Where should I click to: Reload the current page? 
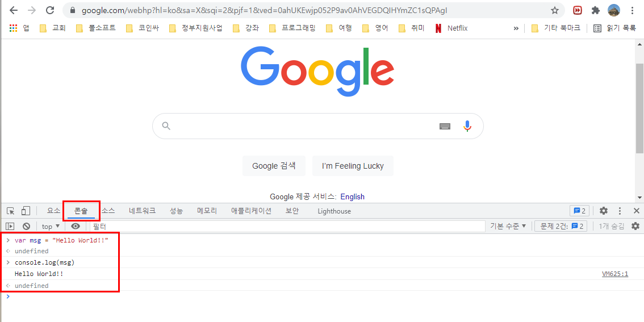(x=50, y=10)
